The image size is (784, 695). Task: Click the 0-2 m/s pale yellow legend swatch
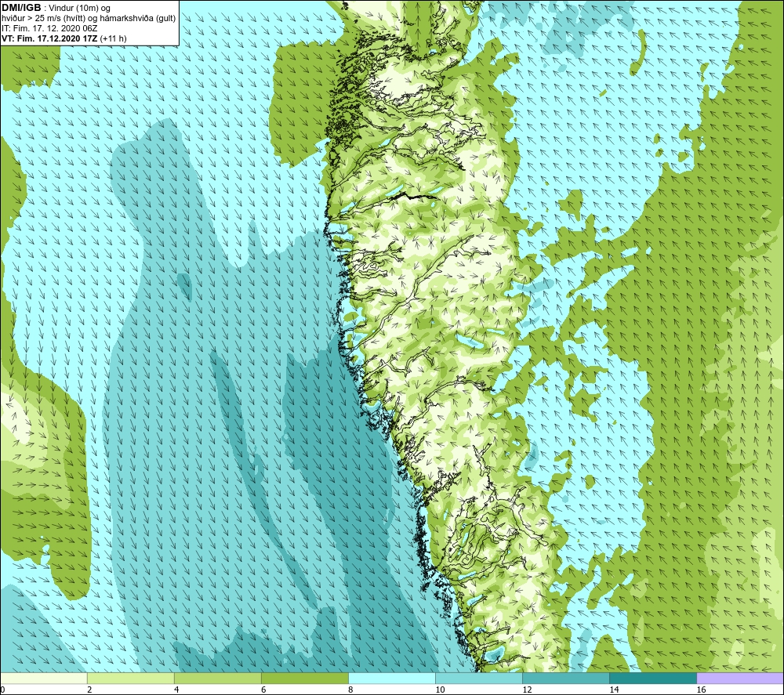click(x=44, y=678)
